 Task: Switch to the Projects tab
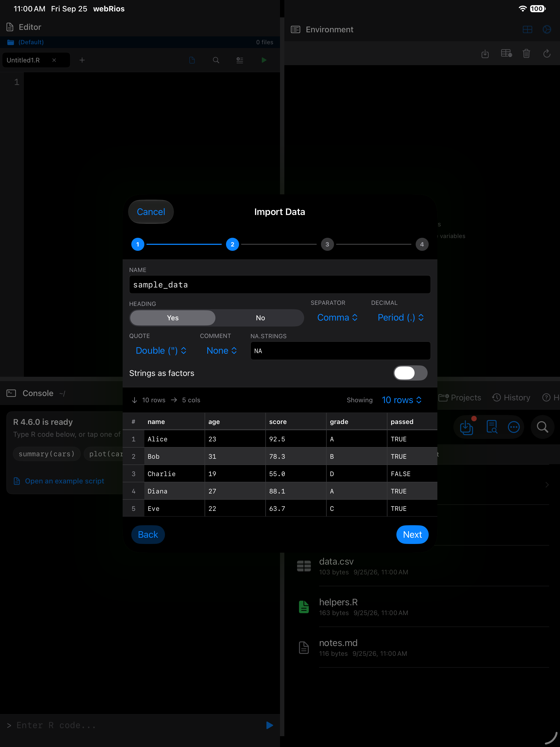460,397
